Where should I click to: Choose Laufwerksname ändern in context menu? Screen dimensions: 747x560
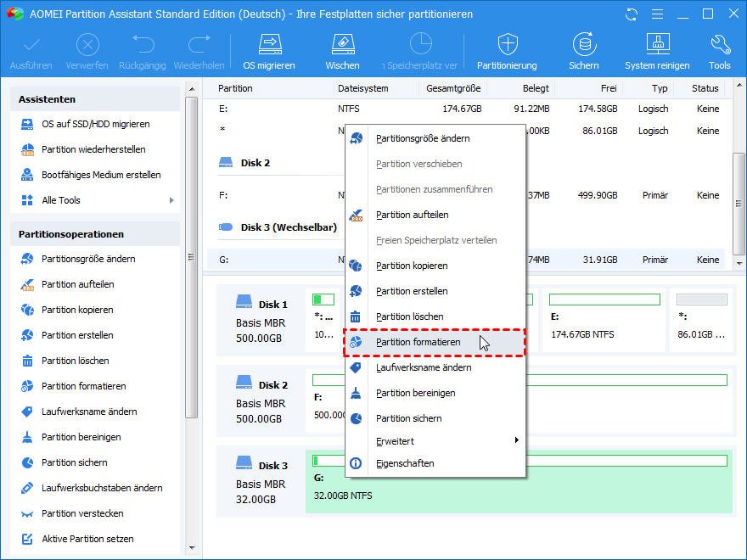pos(435,367)
